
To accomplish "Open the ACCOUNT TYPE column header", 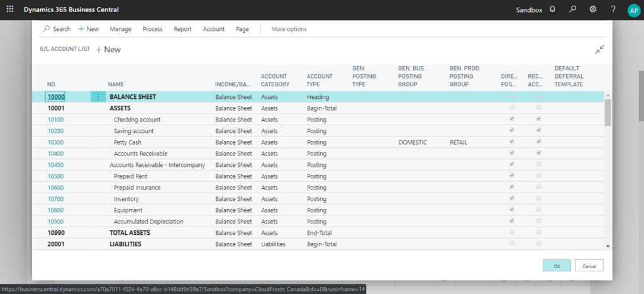I will [319, 80].
